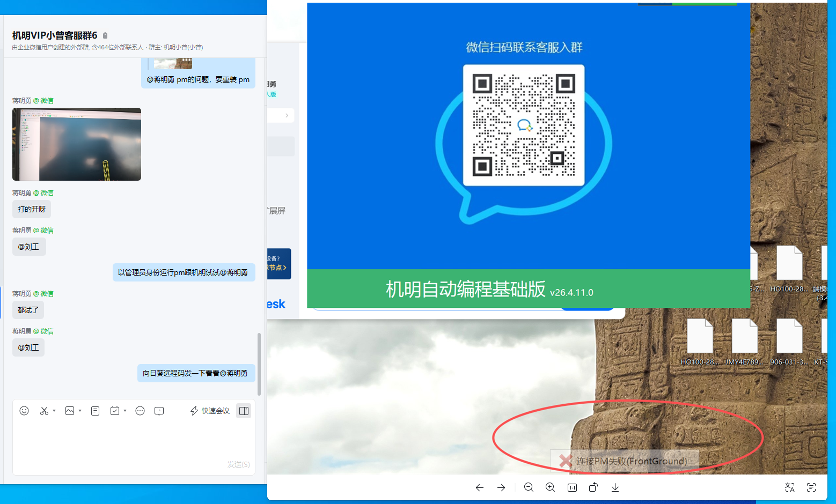Zoom out the image in viewer
The width and height of the screenshot is (836, 504).
click(529, 487)
